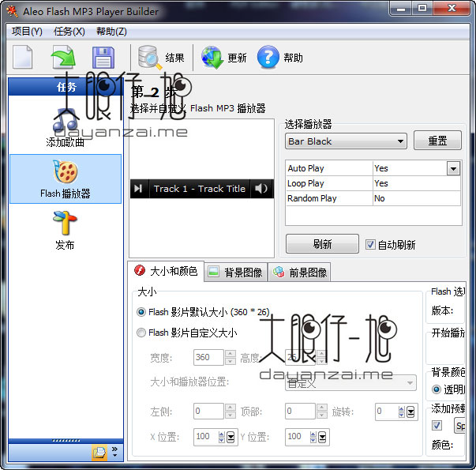Image resolution: width=476 pixels, height=470 pixels.
Task: Click 刷新 refresh button
Action: (x=322, y=243)
